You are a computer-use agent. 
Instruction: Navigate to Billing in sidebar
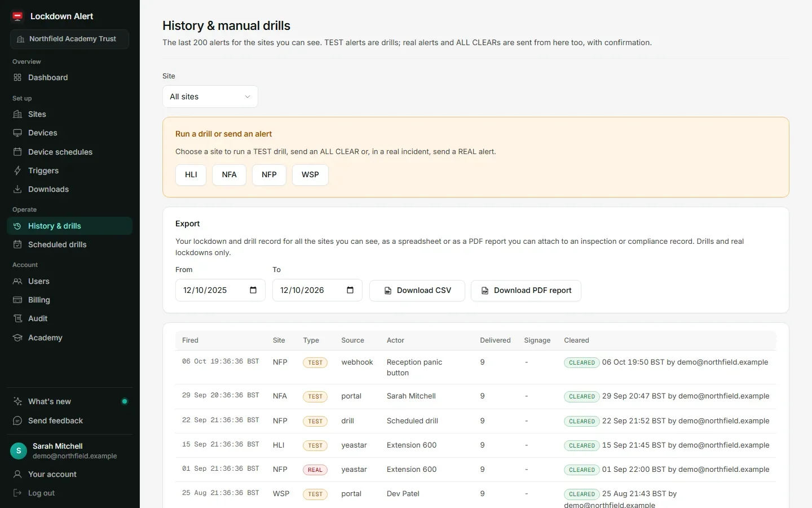[x=69, y=300]
